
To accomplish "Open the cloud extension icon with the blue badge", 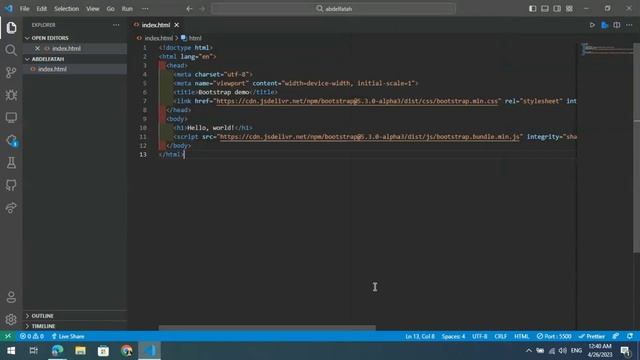I will (11, 140).
